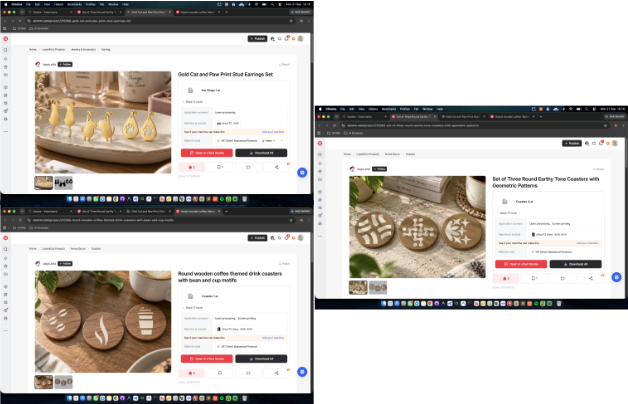This screenshot has width=628, height=404.
Task: Open in xTool Studio for coffee coasters
Action: [x=207, y=359]
